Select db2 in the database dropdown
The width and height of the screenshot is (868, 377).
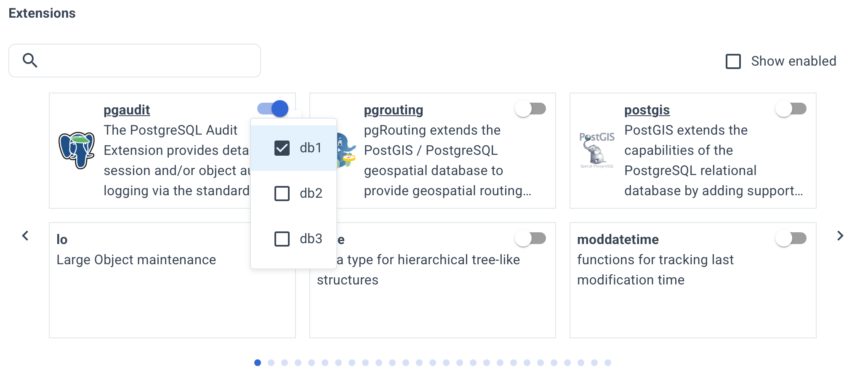[x=282, y=194]
